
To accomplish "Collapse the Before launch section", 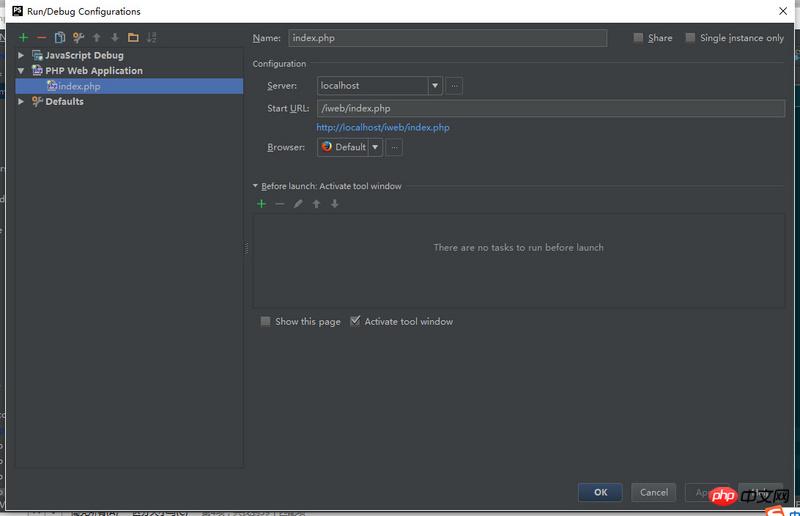I will pyautogui.click(x=256, y=186).
